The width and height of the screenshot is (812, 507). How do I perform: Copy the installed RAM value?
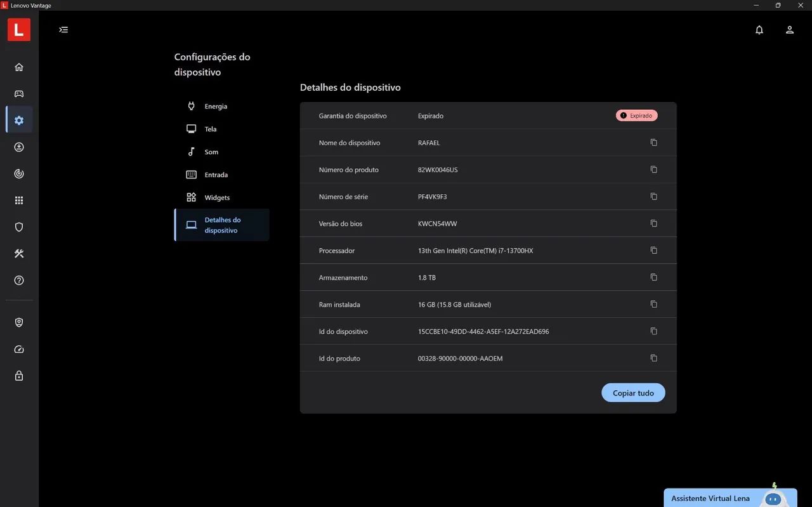click(654, 305)
